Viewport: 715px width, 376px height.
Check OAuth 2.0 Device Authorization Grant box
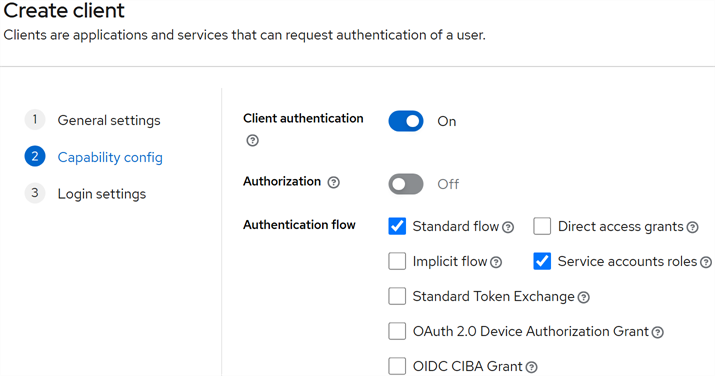tap(397, 331)
